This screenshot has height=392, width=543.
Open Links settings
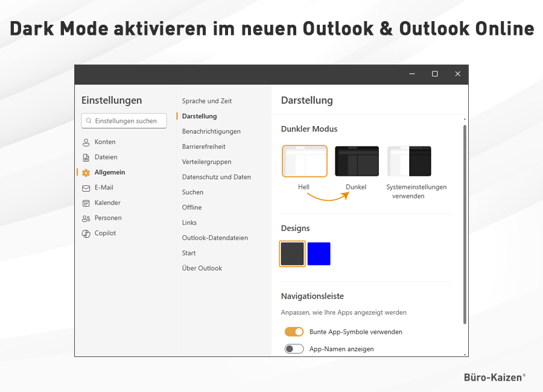pyautogui.click(x=189, y=223)
